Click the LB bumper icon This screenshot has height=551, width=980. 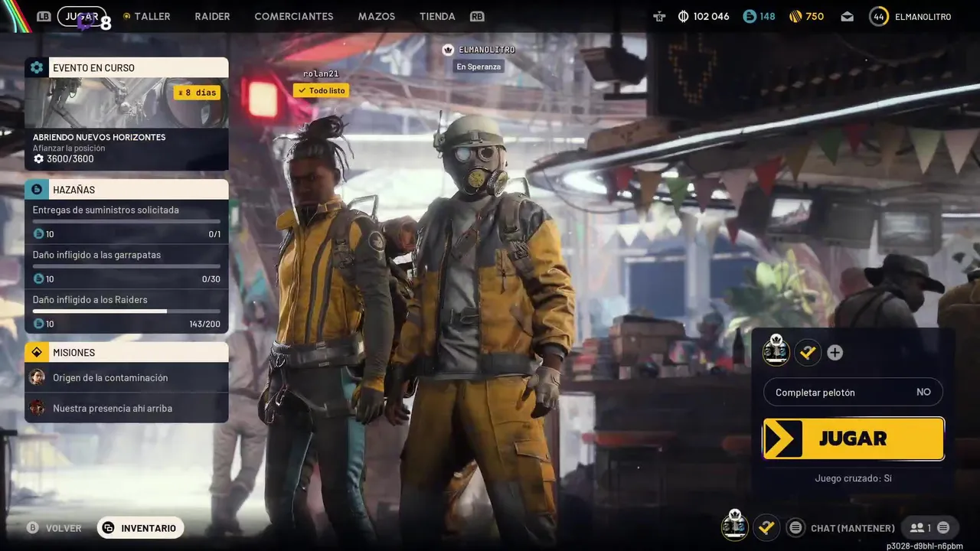tap(44, 16)
